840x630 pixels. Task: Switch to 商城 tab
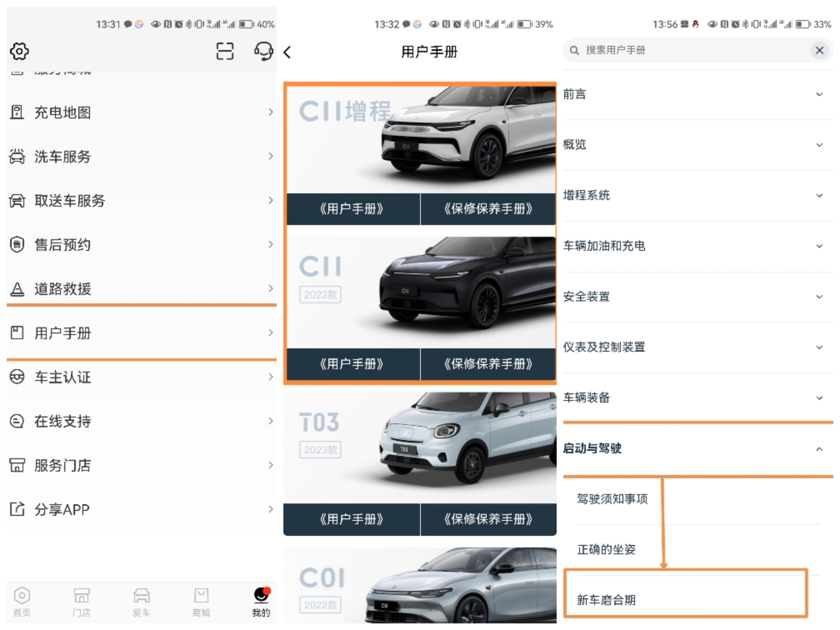coord(201,602)
